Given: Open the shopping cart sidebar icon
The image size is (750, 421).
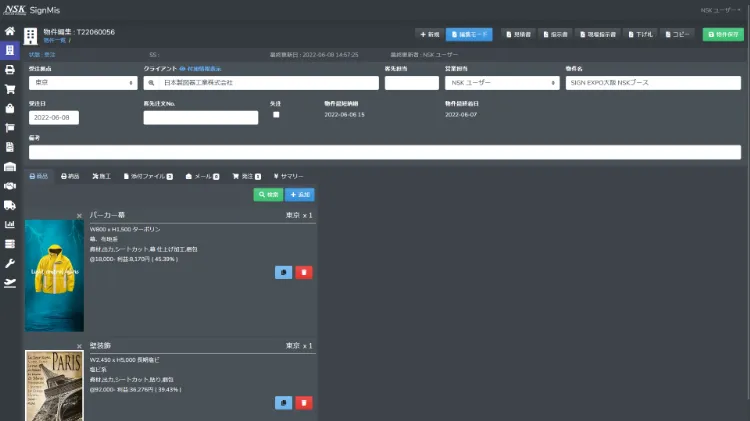Looking at the screenshot, I should click(x=10, y=89).
